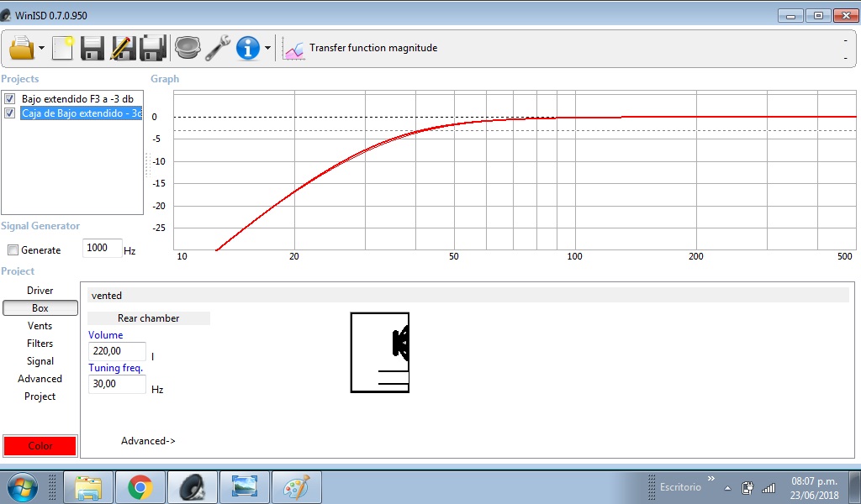Maximize the WinISD window

(818, 16)
